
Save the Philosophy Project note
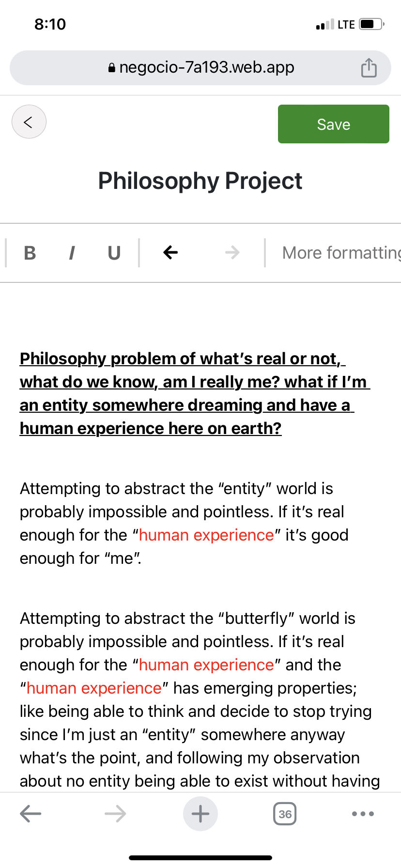tap(334, 124)
